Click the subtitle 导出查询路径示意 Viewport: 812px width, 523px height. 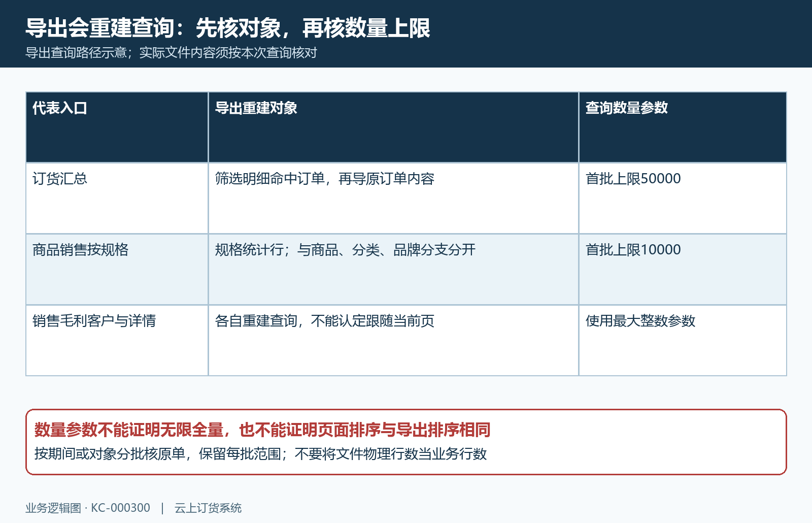(76, 53)
